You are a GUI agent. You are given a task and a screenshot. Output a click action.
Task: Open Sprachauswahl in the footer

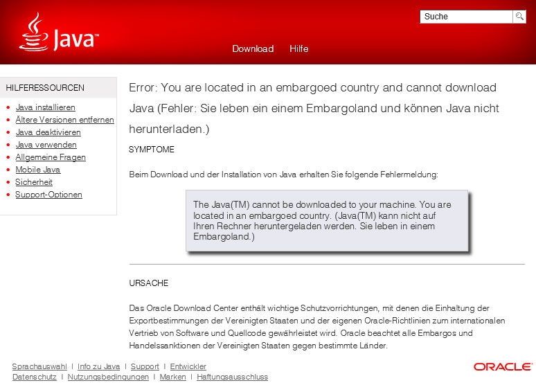pos(39,366)
